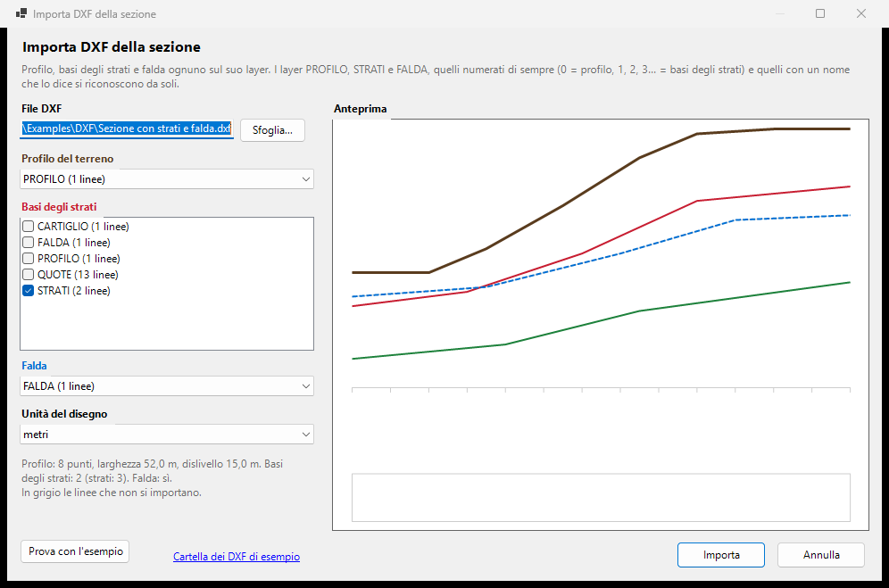Click the 'Profilo del terreno' label
The width and height of the screenshot is (889, 588).
[68, 159]
